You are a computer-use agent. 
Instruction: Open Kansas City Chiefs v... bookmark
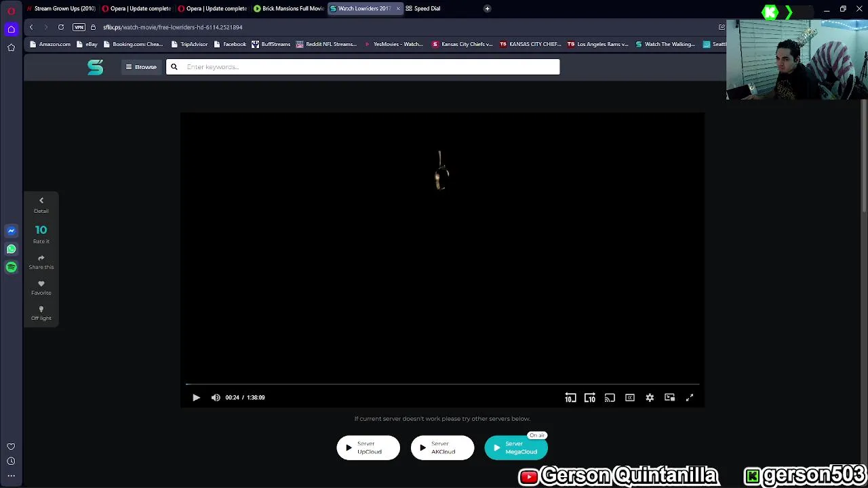coord(462,45)
